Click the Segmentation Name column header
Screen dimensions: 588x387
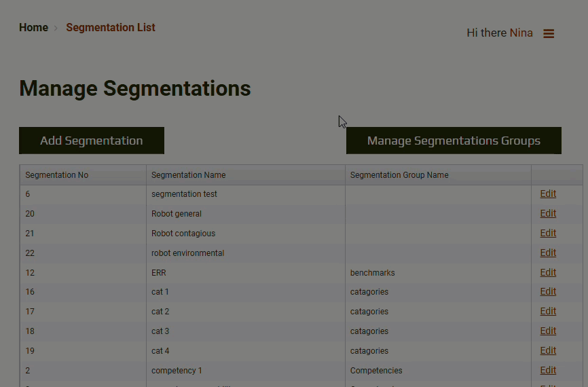[x=246, y=175]
